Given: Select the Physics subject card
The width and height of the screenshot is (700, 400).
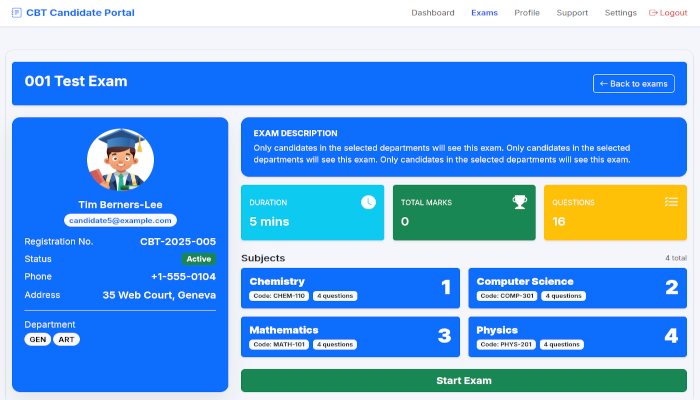Looking at the screenshot, I should click(x=577, y=337).
